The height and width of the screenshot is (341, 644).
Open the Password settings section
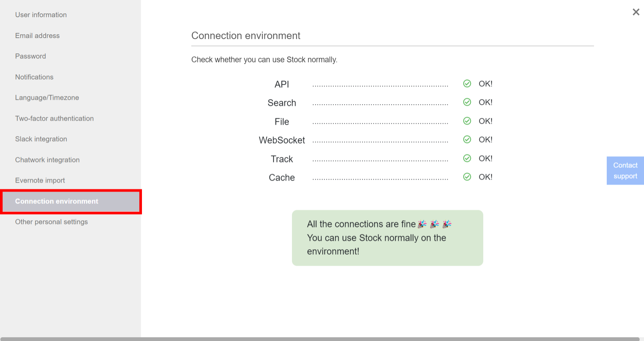point(31,56)
